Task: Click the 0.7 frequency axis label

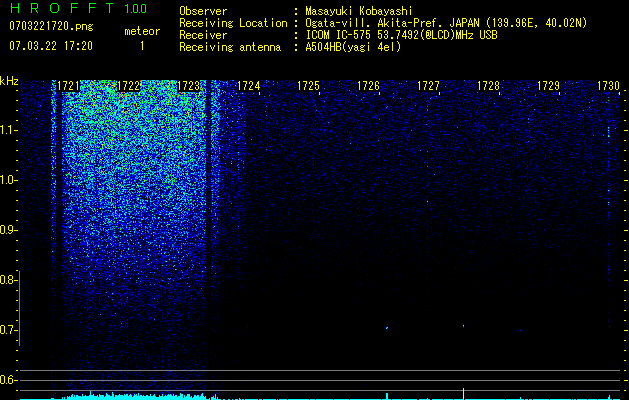Action: click(x=8, y=330)
